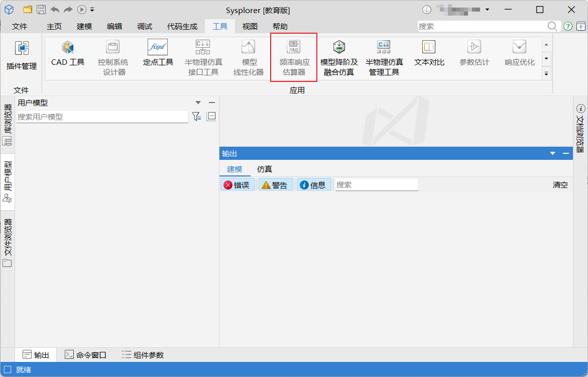Click the download update icon
Screen dimensions: 588x377
tap(427, 10)
